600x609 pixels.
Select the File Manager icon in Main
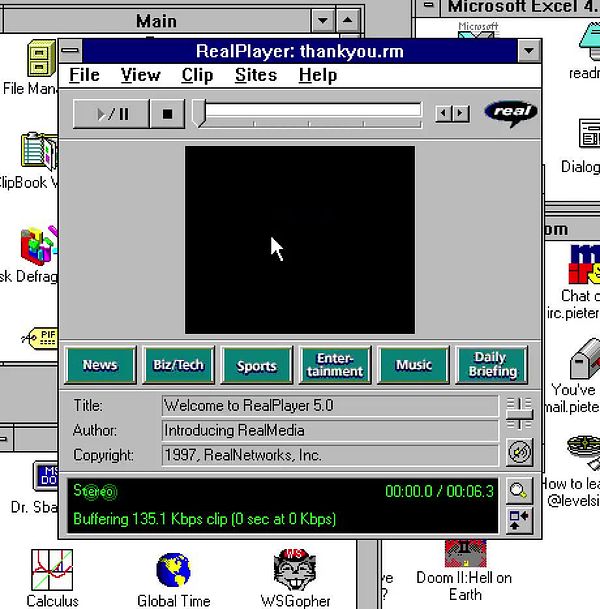tap(40, 58)
